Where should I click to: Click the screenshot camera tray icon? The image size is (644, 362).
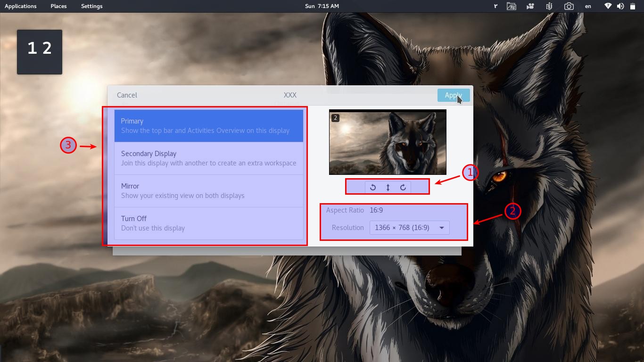[x=569, y=6]
